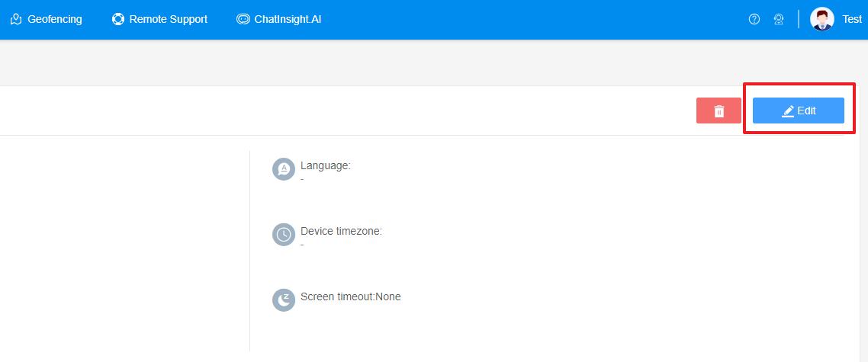The width and height of the screenshot is (868, 362).
Task: Select the Device timezone label
Action: (341, 231)
